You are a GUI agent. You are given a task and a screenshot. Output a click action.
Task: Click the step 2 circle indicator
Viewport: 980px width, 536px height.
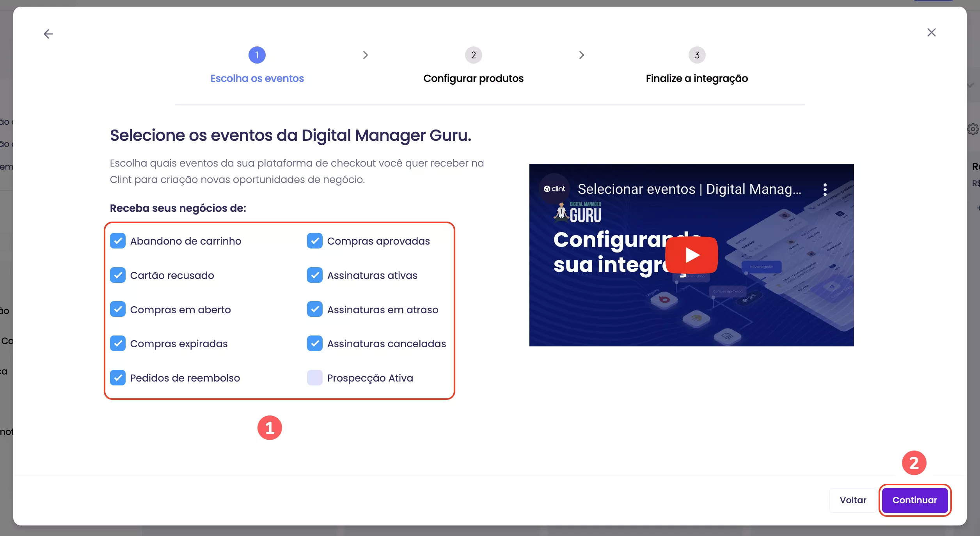tap(473, 55)
